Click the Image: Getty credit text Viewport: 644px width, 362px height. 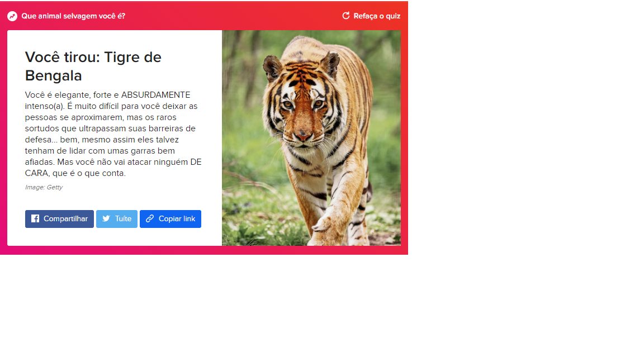coord(44,187)
